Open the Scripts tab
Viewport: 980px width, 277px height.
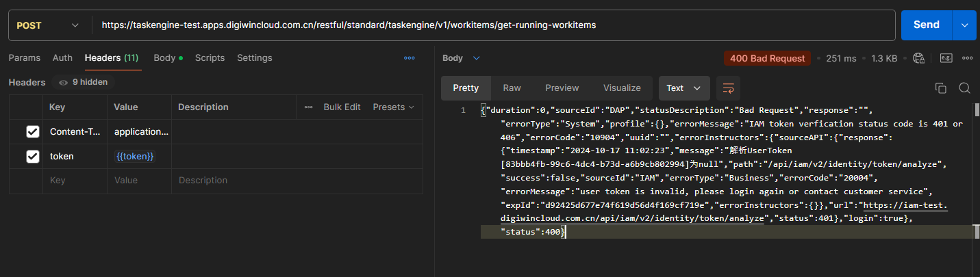pos(210,58)
